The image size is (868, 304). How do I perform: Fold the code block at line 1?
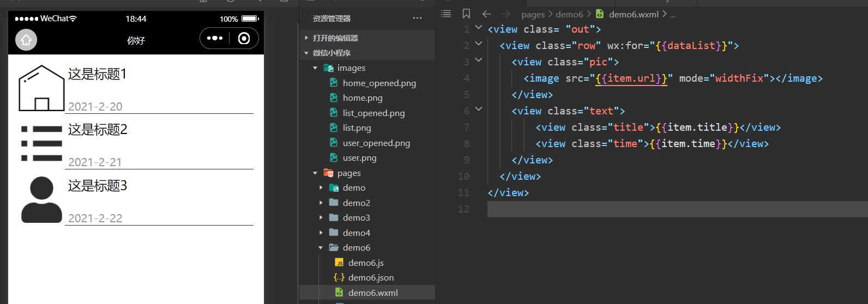pyautogui.click(x=479, y=27)
